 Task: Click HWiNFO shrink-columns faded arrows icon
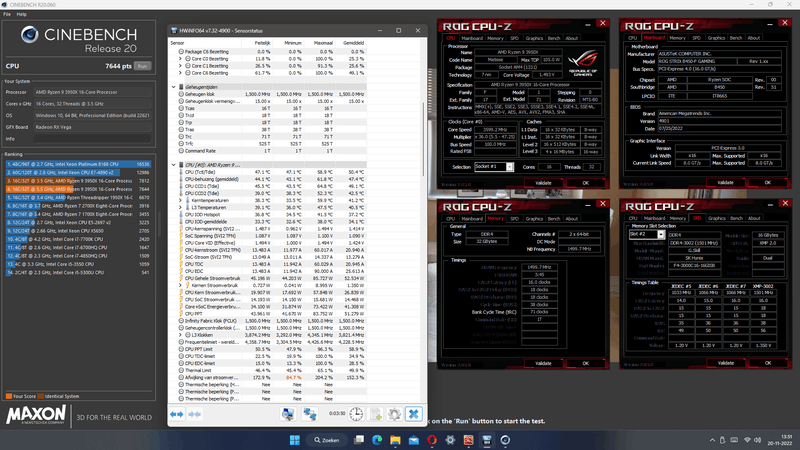[x=194, y=414]
